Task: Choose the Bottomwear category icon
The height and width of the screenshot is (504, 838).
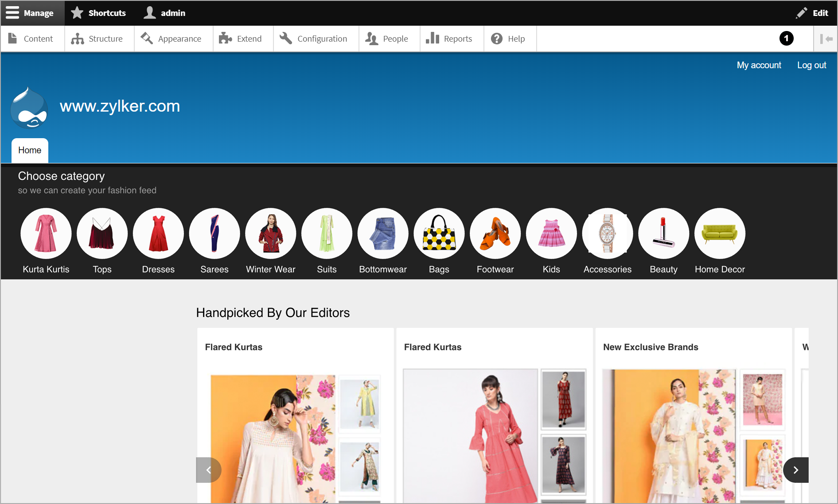Action: coord(383,233)
